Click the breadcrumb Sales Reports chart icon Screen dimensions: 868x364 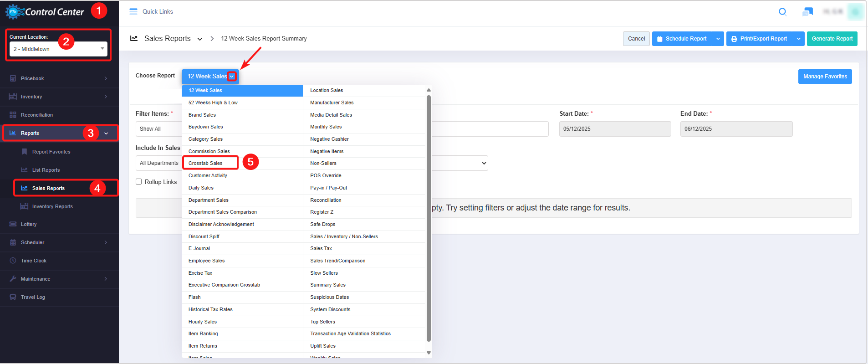pyautogui.click(x=134, y=38)
